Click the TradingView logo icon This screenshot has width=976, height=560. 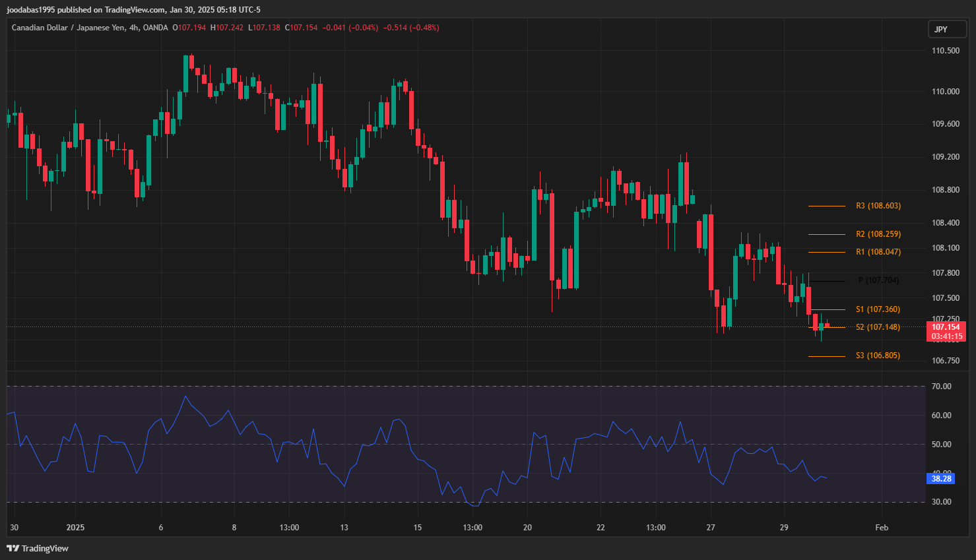[13, 548]
